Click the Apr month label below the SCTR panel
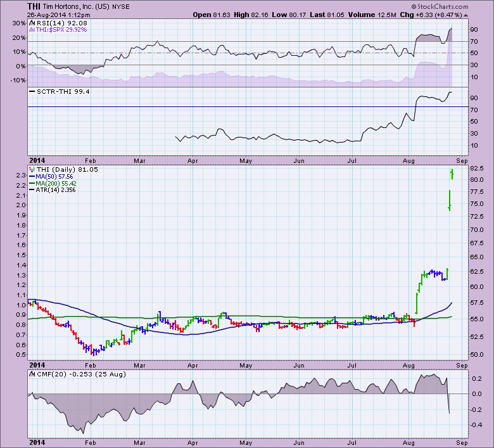Image resolution: width=494 pixels, height=448 pixels. click(193, 161)
